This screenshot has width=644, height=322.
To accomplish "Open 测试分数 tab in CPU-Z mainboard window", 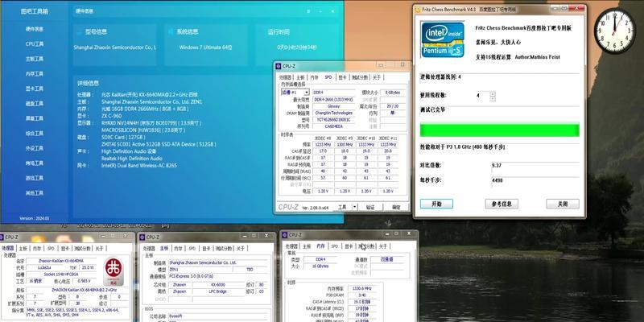I will pyautogui.click(x=223, y=249).
